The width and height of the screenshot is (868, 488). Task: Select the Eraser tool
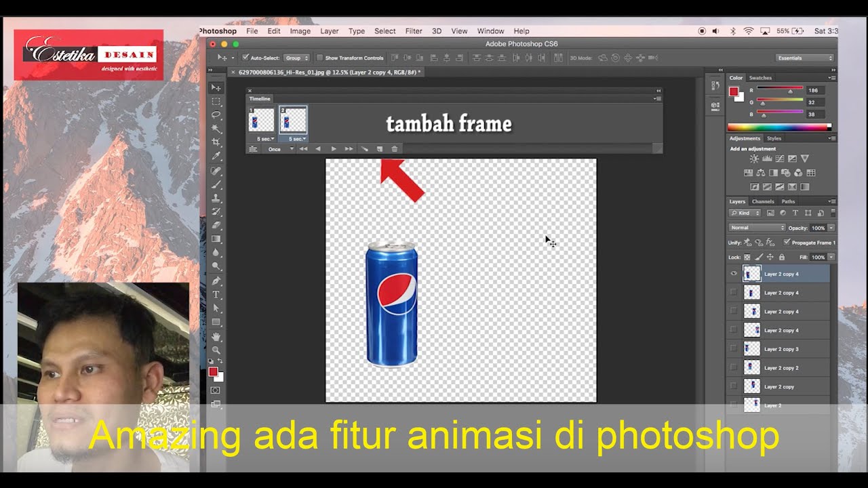(216, 225)
